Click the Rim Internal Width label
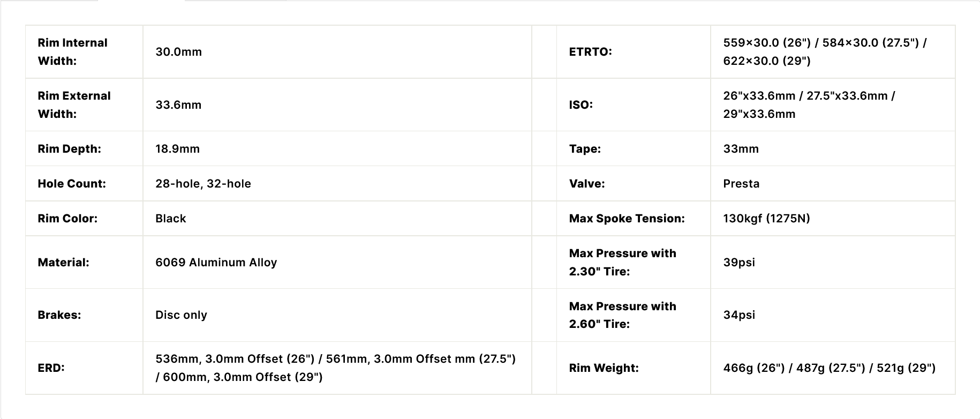The width and height of the screenshot is (980, 419). (72, 51)
